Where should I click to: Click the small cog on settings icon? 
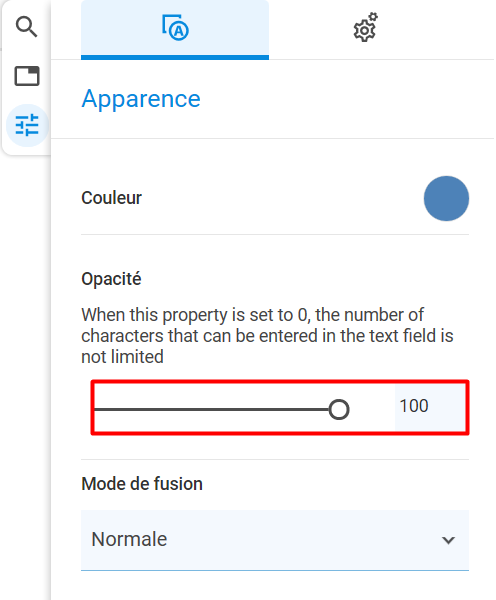point(373,17)
